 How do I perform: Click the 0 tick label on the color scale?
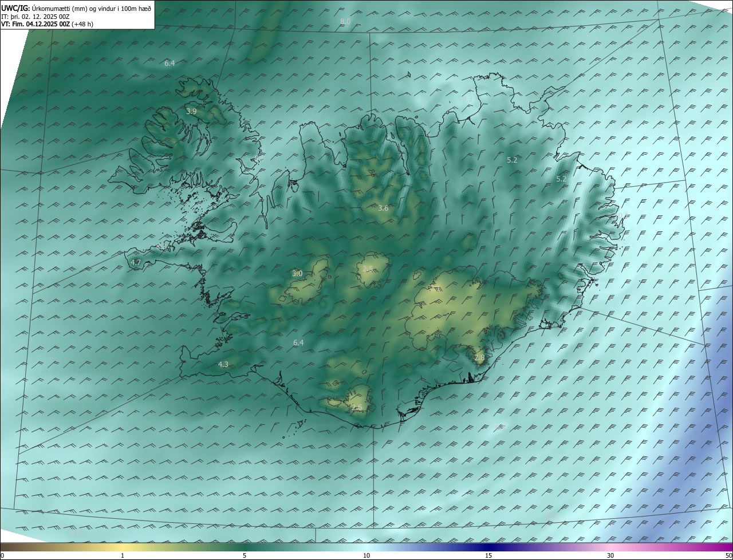2,556
